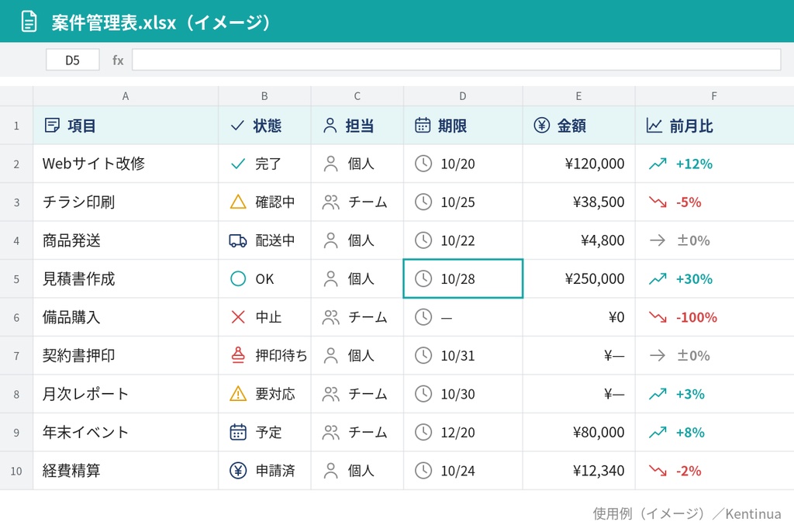Click the truck icon next to 配送中
This screenshot has height=532, width=794.
point(238,240)
